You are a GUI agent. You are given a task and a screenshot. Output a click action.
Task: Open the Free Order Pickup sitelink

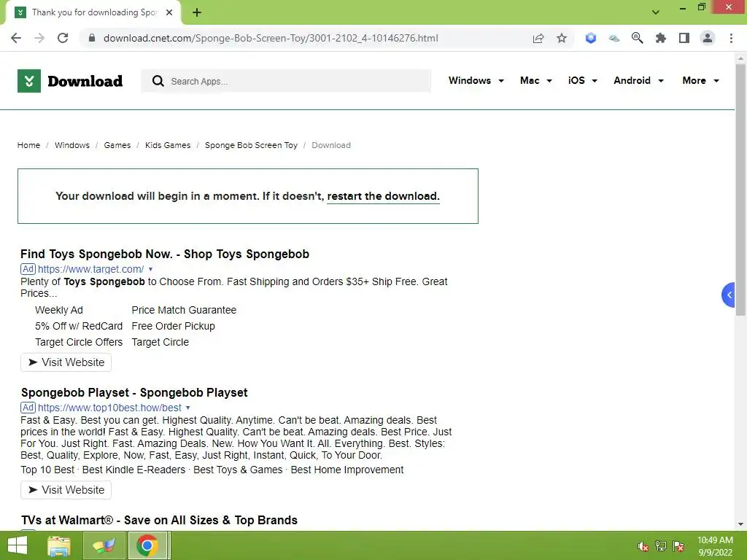tap(174, 326)
